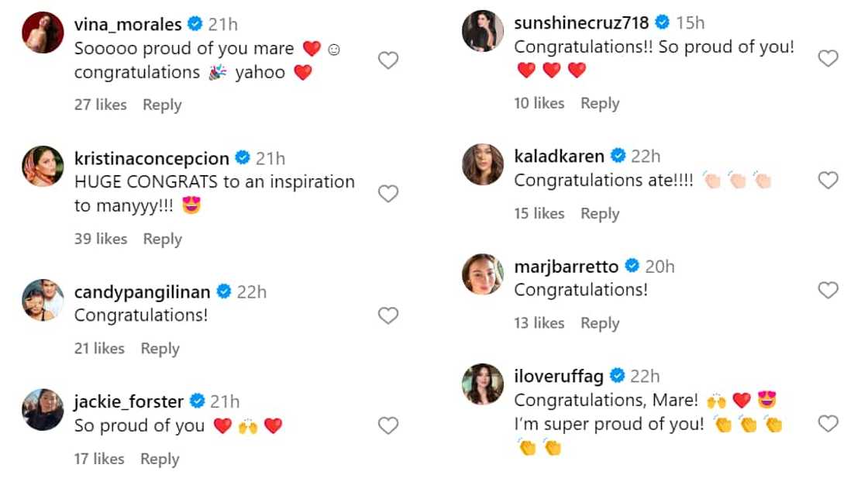Screen dimensions: 868x482
Task: Open iloveruffag's profile photo
Action: point(483,384)
